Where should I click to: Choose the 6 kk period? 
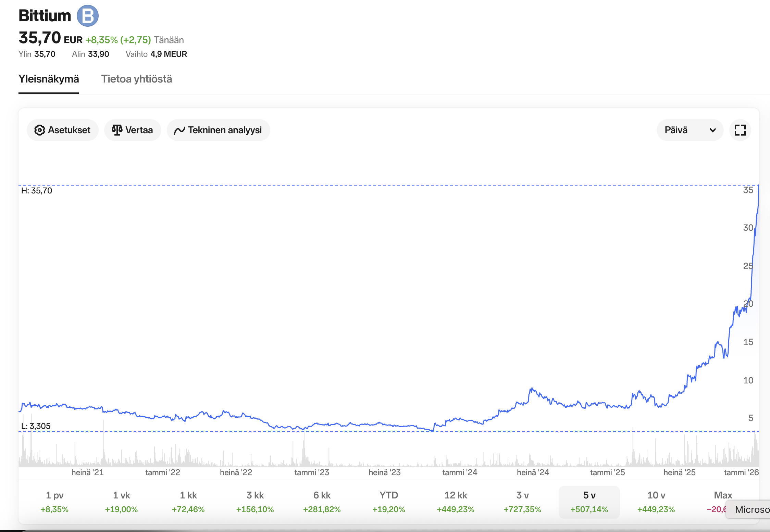[x=322, y=502]
